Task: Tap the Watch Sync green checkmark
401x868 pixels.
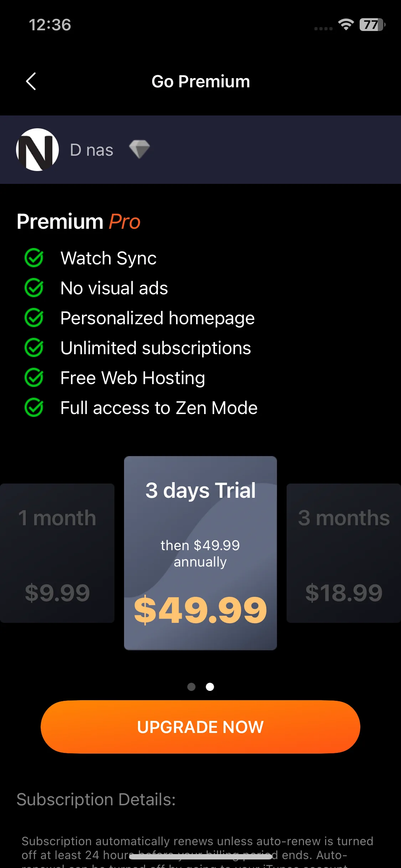Action: [x=34, y=258]
